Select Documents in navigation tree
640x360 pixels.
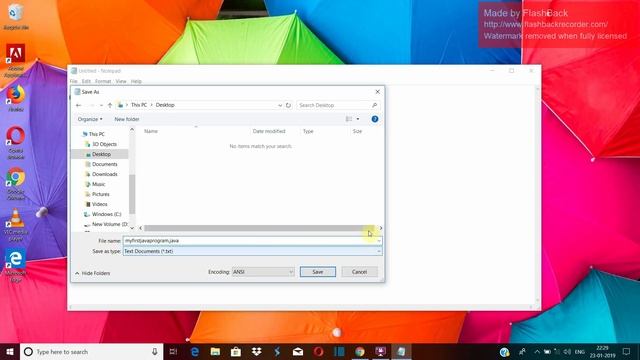(104, 164)
